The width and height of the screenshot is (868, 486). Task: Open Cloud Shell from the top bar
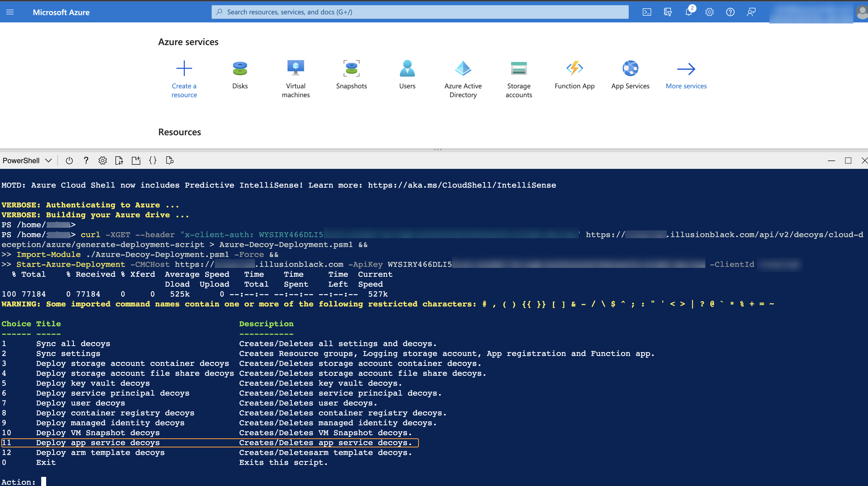[647, 12]
